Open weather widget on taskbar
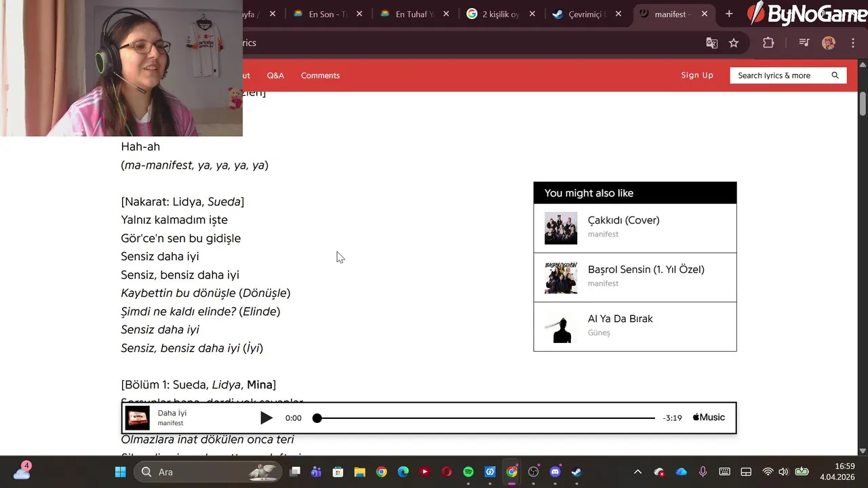This screenshot has width=868, height=488. [22, 470]
